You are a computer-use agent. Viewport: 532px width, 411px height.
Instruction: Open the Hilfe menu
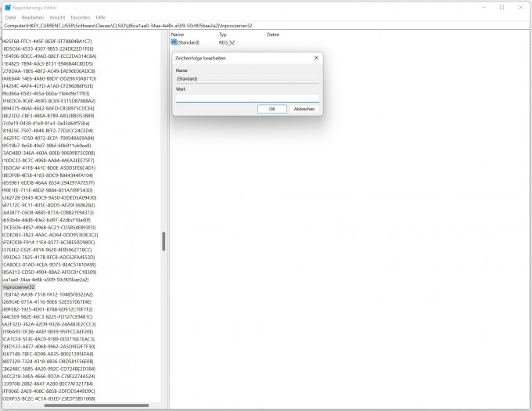(x=101, y=17)
